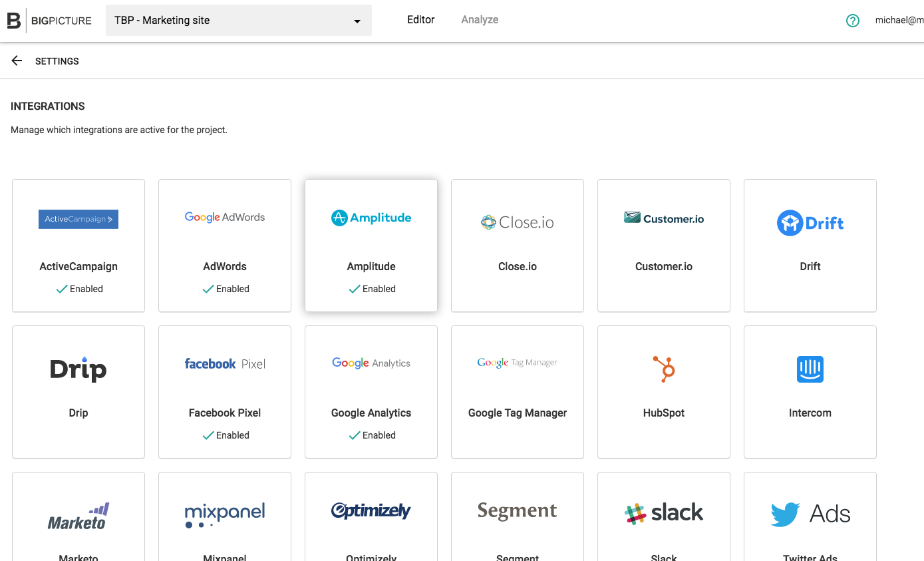The width and height of the screenshot is (924, 561).
Task: Click the BigPicture logo icon
Action: click(x=14, y=21)
